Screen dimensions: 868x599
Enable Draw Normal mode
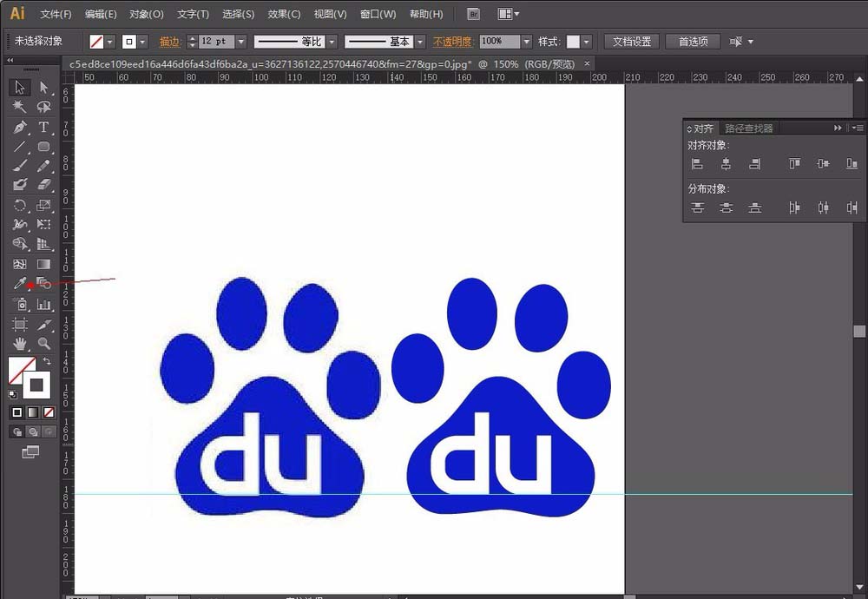click(x=17, y=431)
